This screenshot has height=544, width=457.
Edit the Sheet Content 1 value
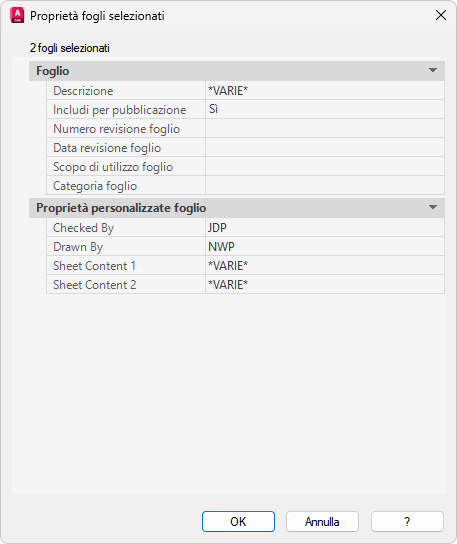click(x=325, y=266)
